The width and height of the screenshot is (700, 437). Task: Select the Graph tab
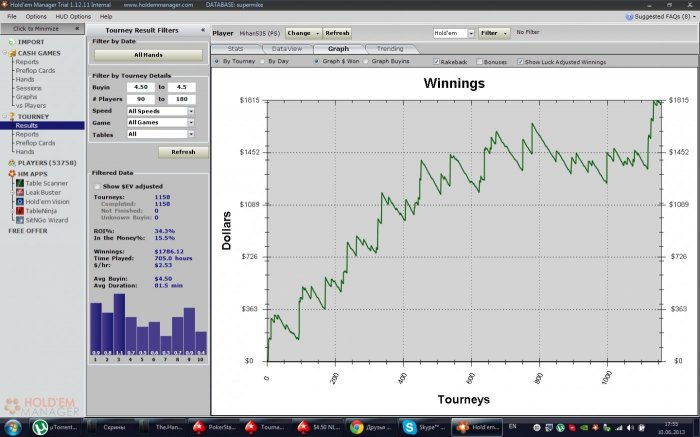(x=338, y=49)
